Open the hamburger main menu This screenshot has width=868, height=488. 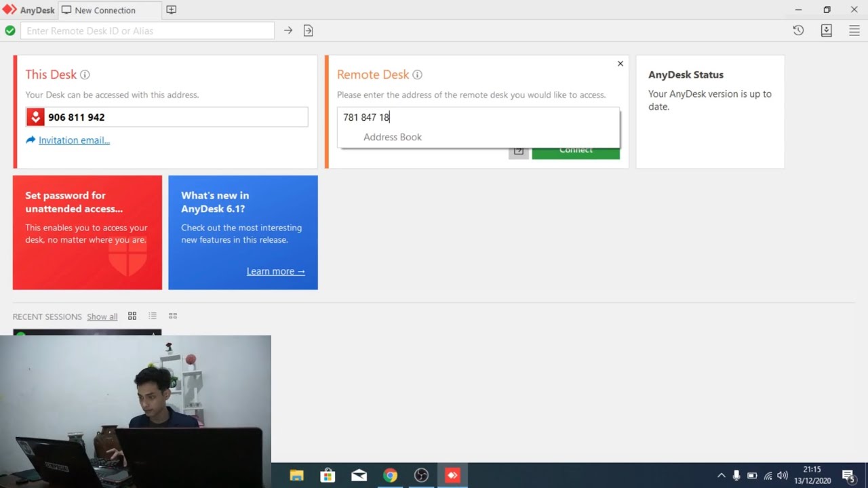[854, 30]
